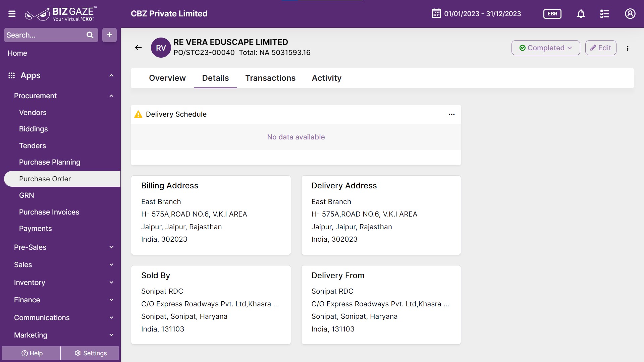Image resolution: width=644 pixels, height=362 pixels.
Task: Click the Delivery Schedule warning icon
Action: point(138,114)
